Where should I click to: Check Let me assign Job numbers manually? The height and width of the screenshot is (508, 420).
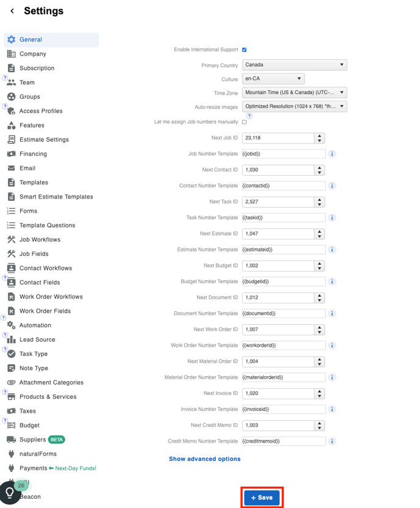click(x=244, y=122)
